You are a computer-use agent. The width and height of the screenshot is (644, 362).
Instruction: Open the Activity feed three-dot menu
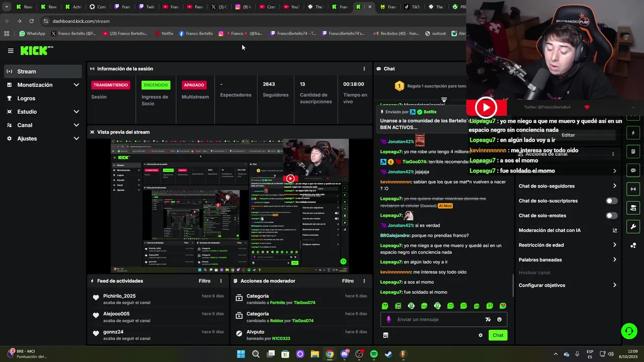pyautogui.click(x=221, y=281)
